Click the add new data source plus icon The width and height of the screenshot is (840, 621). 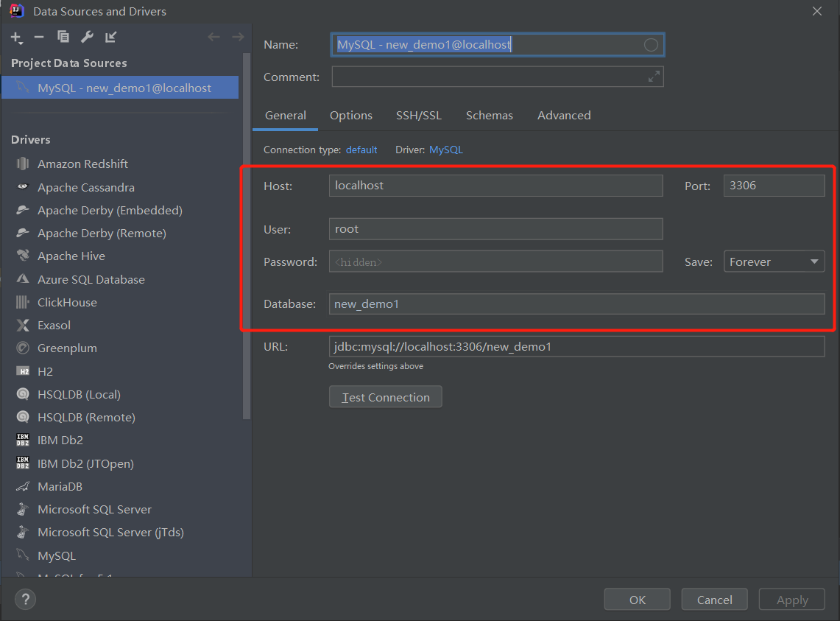coord(16,37)
